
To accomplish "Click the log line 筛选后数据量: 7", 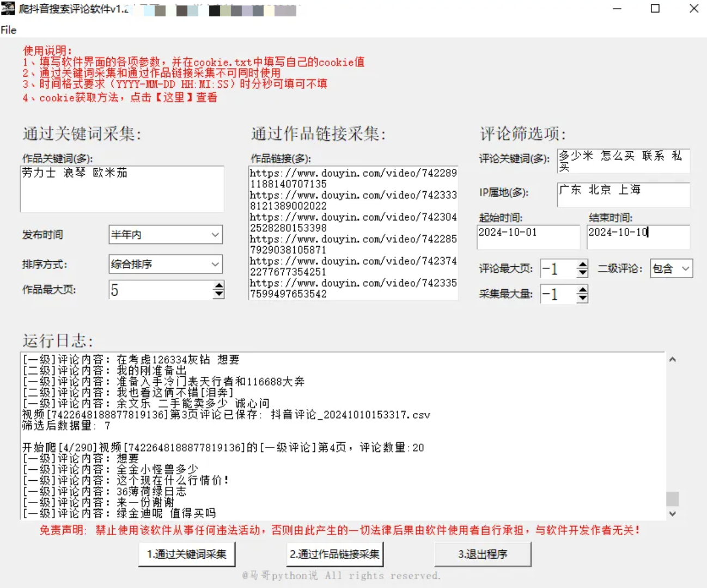I will point(66,426).
